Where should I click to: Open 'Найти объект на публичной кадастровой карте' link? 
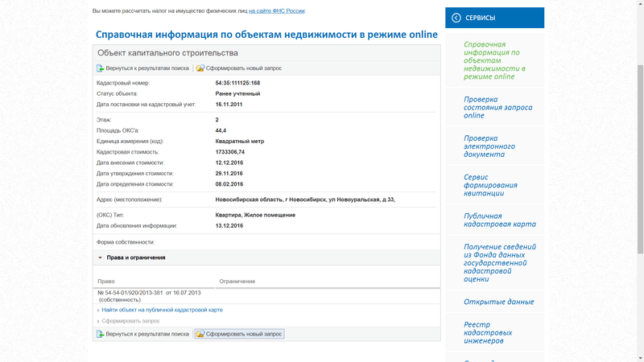point(162,310)
